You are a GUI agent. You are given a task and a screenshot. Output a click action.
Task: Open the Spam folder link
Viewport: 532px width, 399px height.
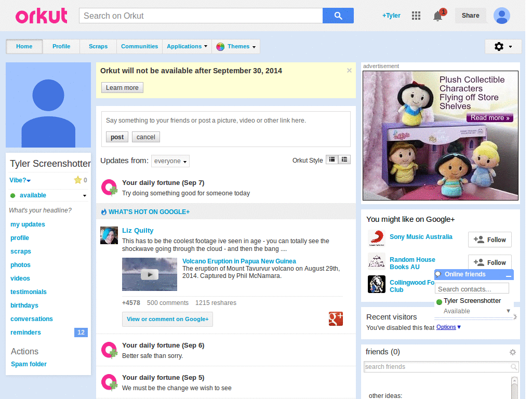(x=29, y=364)
